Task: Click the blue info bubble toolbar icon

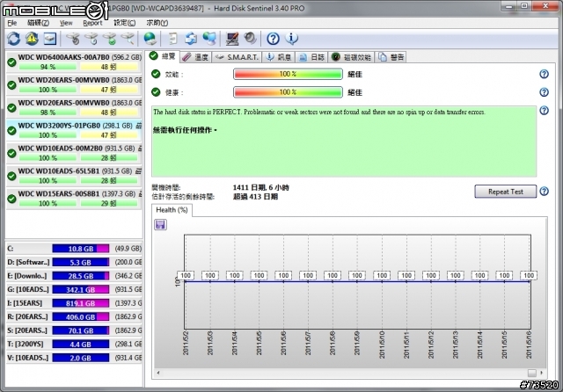Action: coord(291,39)
